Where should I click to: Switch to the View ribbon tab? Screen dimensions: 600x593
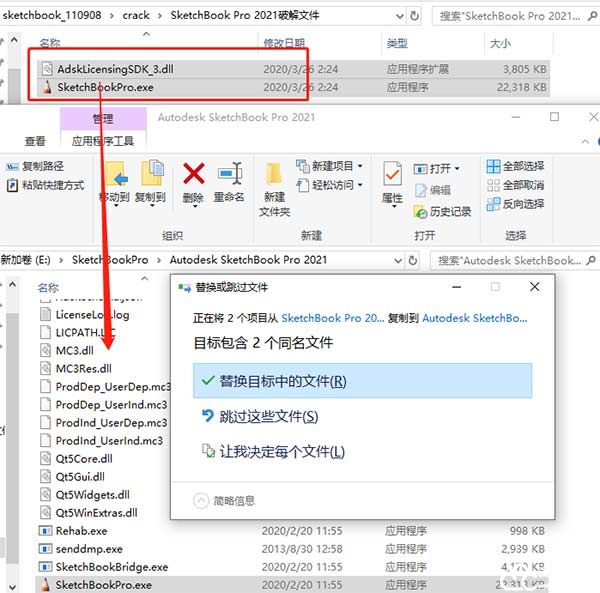click(35, 141)
